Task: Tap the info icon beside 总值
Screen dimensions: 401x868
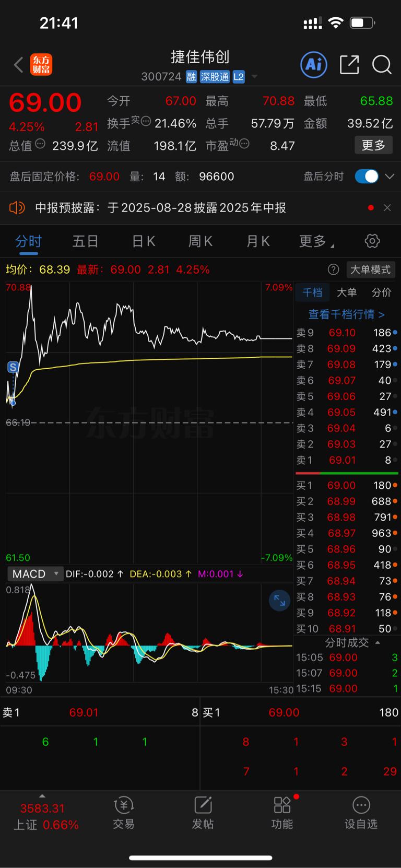Action: click(40, 144)
